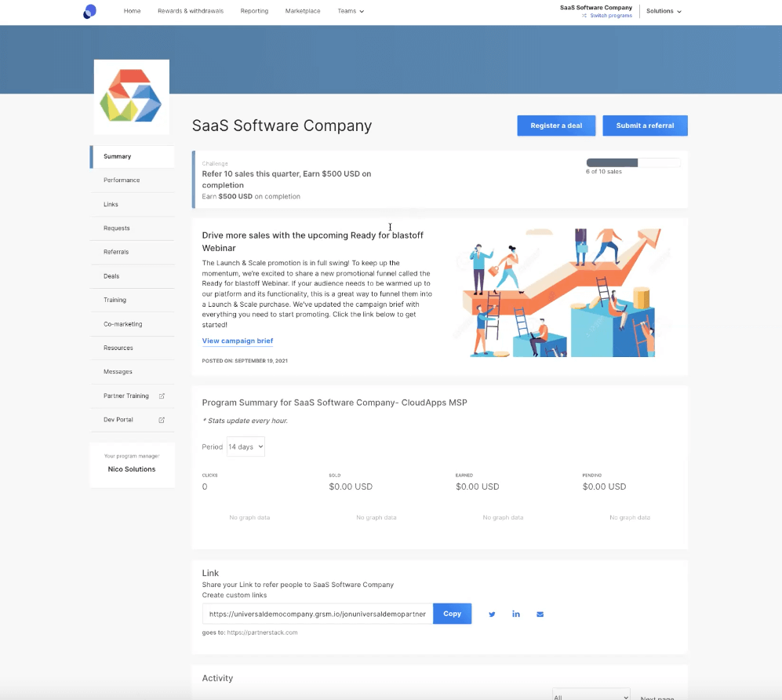782x700 pixels.
Task: Click the Register a deal button
Action: [x=556, y=126]
